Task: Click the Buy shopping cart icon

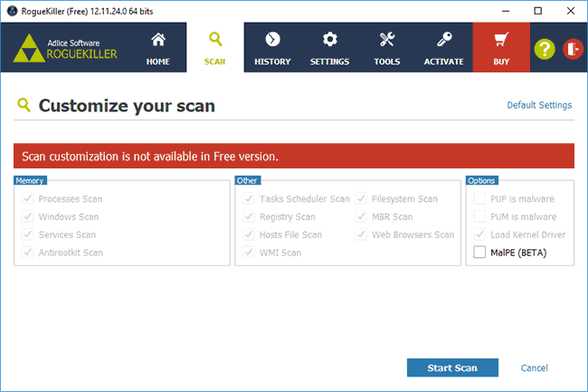Action: coord(501,40)
